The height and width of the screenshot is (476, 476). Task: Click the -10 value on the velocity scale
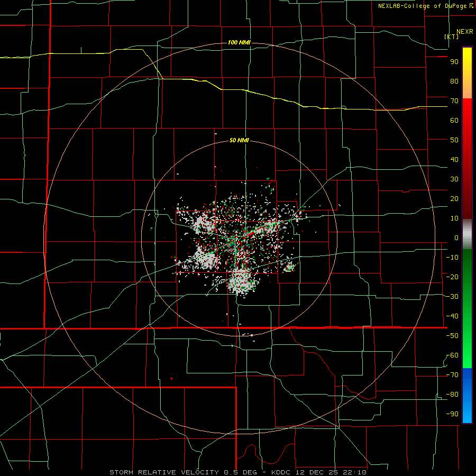[452, 258]
